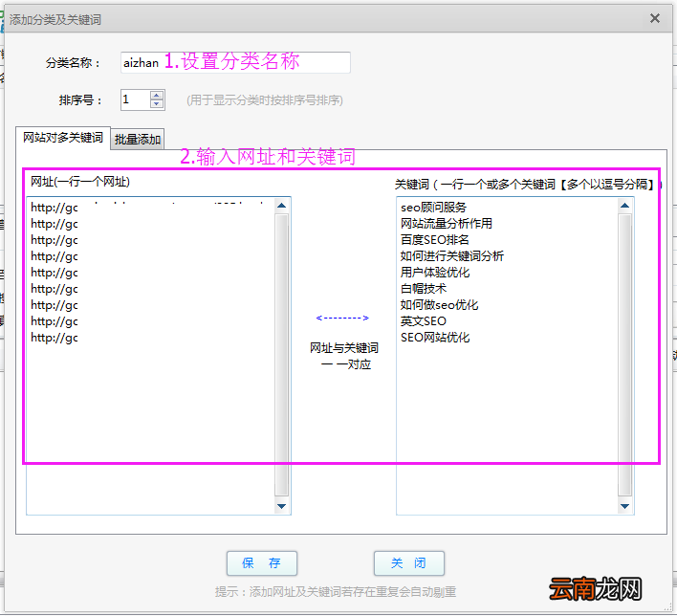This screenshot has height=616, width=677.
Task: Click the blue dashed double arrow
Action: pyautogui.click(x=342, y=318)
